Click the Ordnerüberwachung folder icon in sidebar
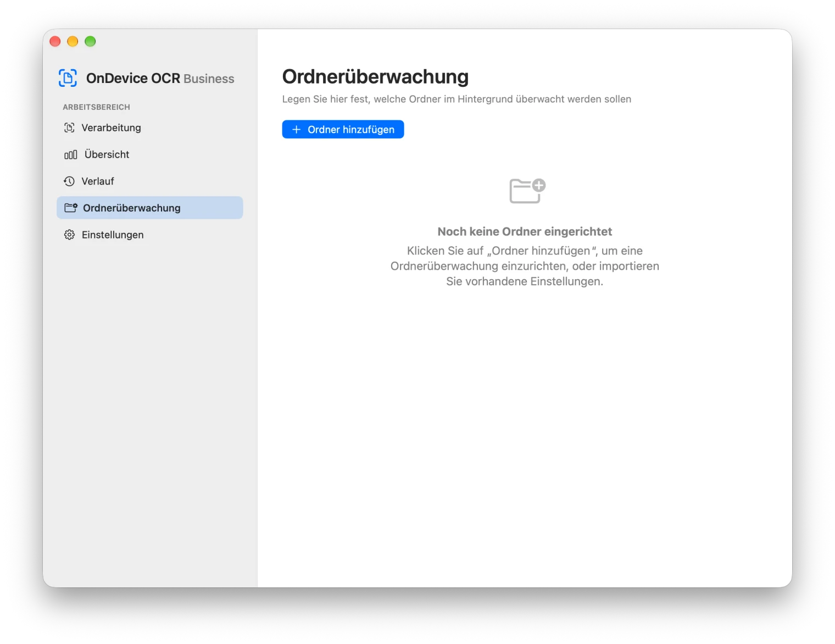This screenshot has width=835, height=644. point(71,208)
